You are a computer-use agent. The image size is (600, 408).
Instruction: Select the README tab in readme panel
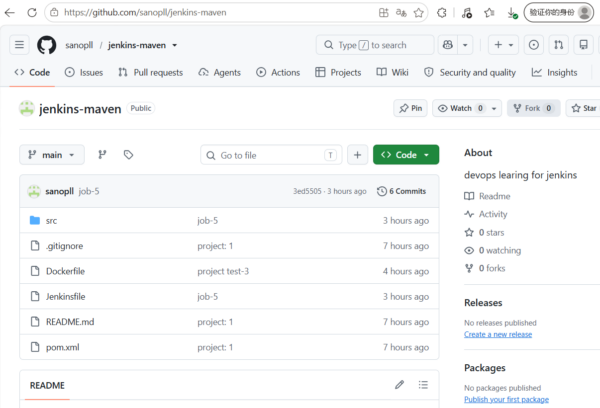pos(47,385)
